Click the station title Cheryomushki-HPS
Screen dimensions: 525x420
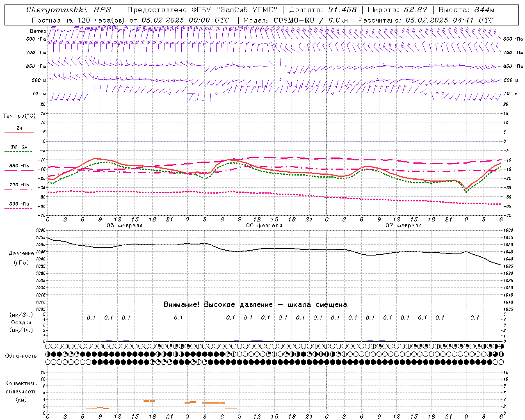coord(69,10)
